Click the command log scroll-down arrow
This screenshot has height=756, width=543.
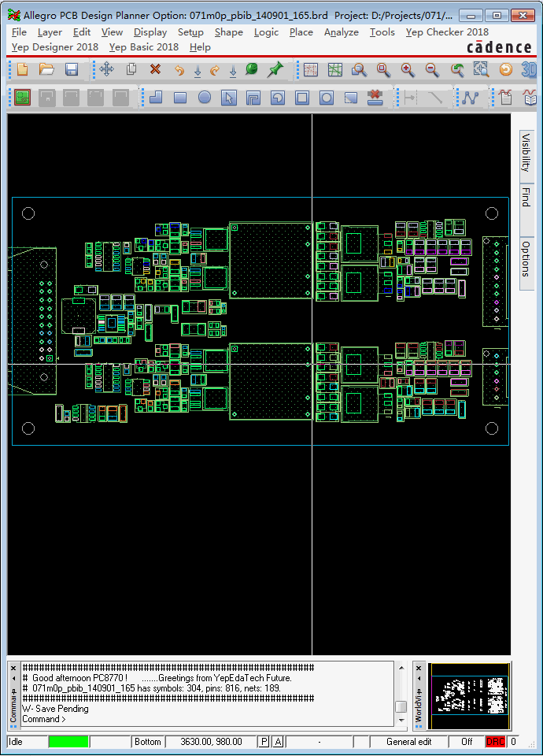click(x=401, y=720)
